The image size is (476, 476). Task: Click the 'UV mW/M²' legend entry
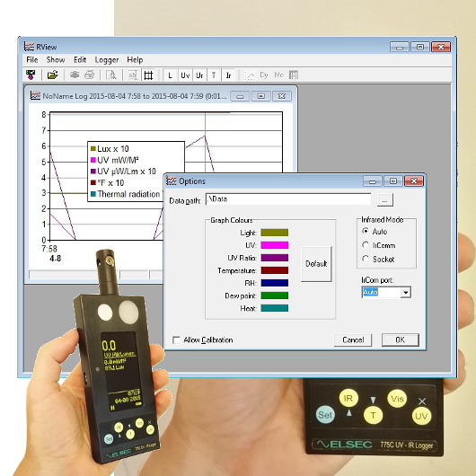[x=114, y=160]
